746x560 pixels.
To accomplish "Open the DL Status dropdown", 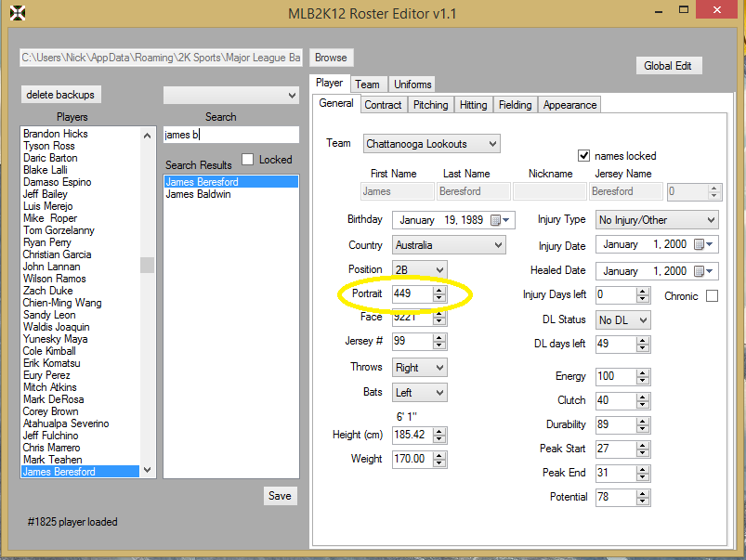I will (622, 319).
